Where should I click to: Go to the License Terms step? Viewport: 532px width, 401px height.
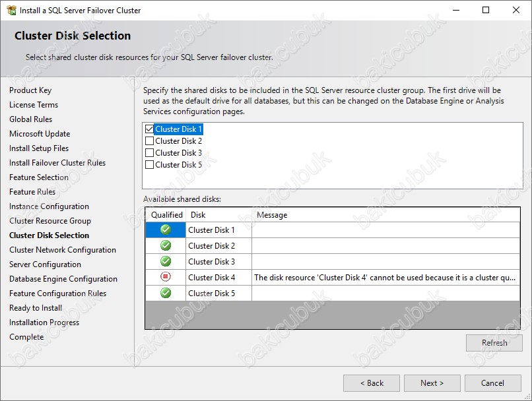tap(34, 105)
